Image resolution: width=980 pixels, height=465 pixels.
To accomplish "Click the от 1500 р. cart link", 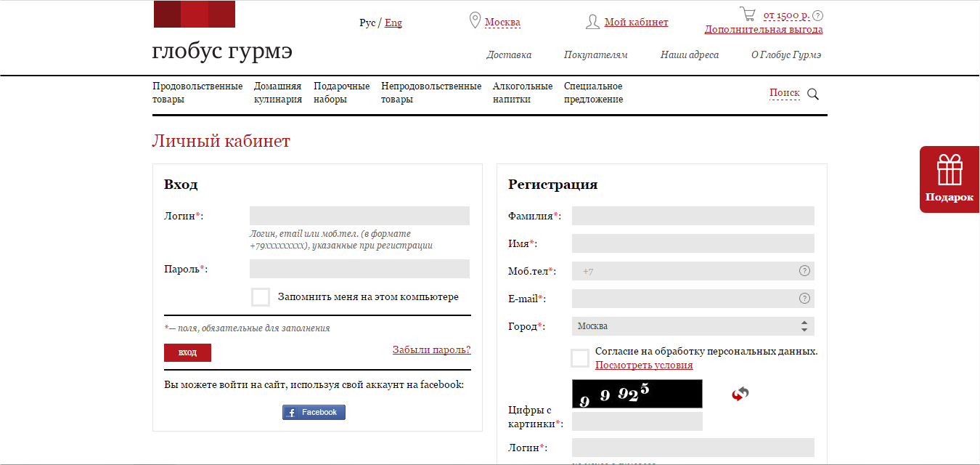I will coord(786,16).
